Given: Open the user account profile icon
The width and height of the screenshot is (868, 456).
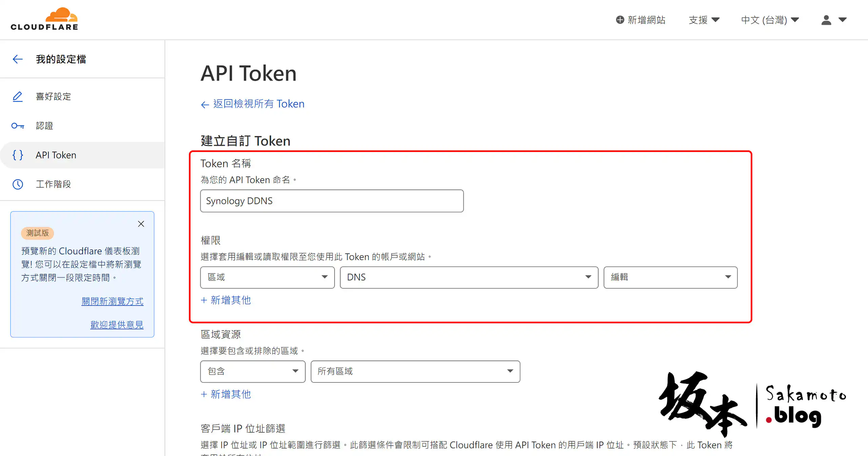Looking at the screenshot, I should coord(826,20).
